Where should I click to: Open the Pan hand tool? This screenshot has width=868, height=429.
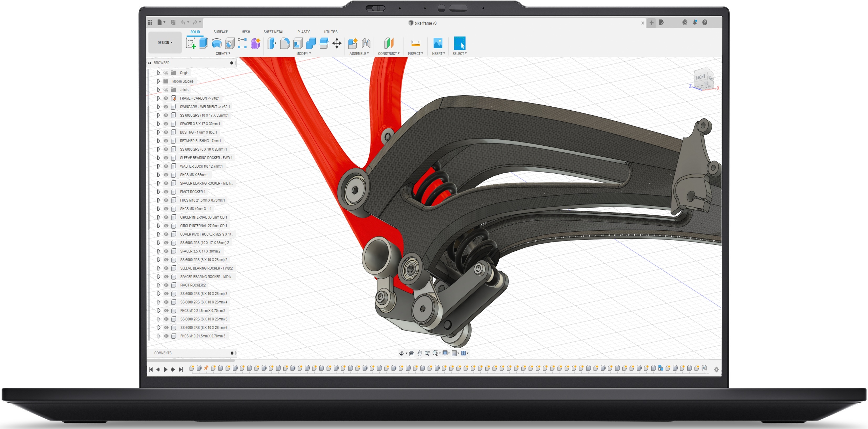(419, 353)
